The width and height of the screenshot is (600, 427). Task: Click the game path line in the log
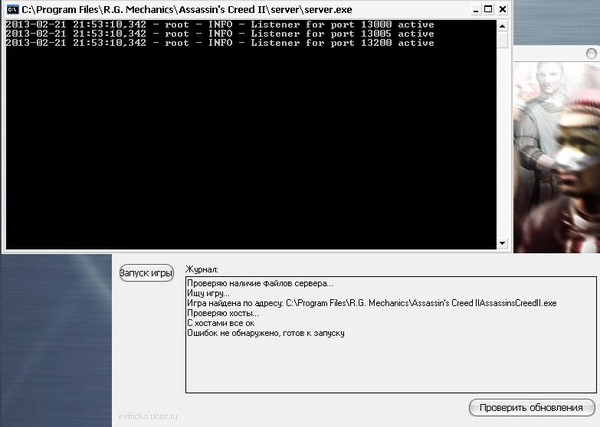tap(371, 302)
